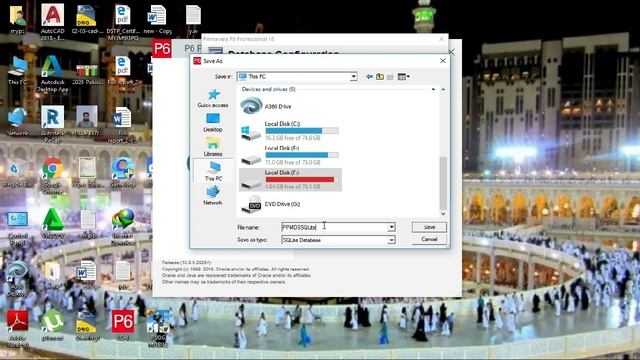Click the vertical scrollbar thumb in file list
The image size is (640, 360).
pyautogui.click(x=443, y=182)
